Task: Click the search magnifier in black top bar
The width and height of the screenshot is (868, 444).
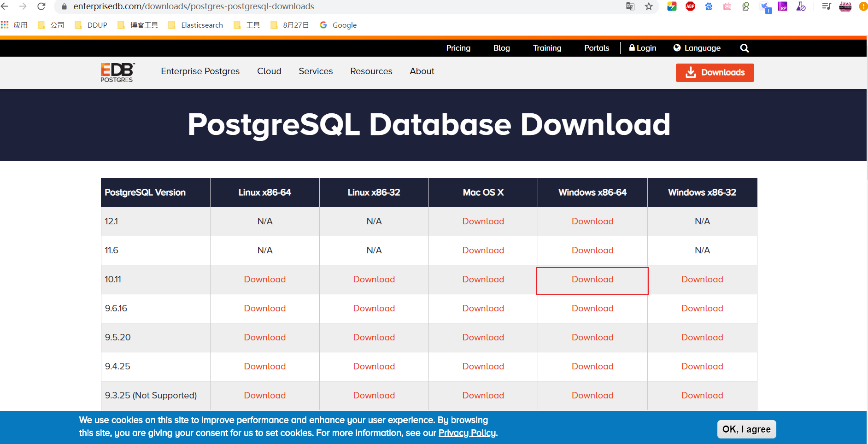Action: tap(744, 48)
